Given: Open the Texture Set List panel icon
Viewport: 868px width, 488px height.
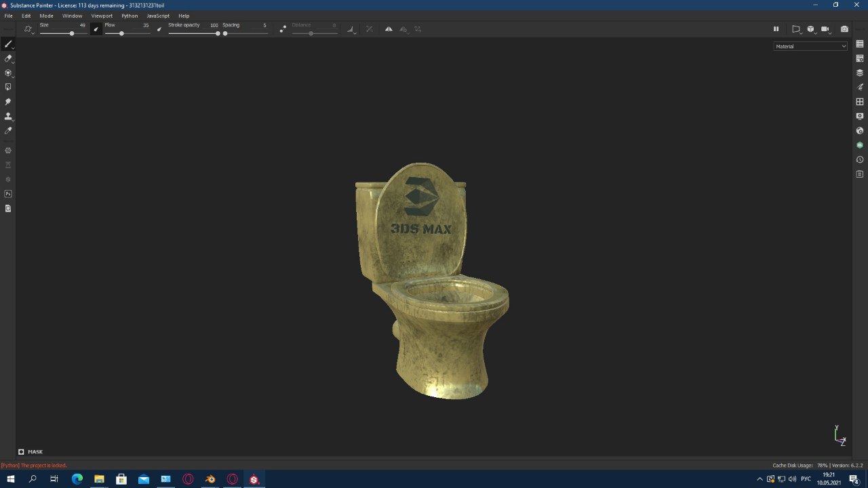Looking at the screenshot, I should [x=860, y=44].
